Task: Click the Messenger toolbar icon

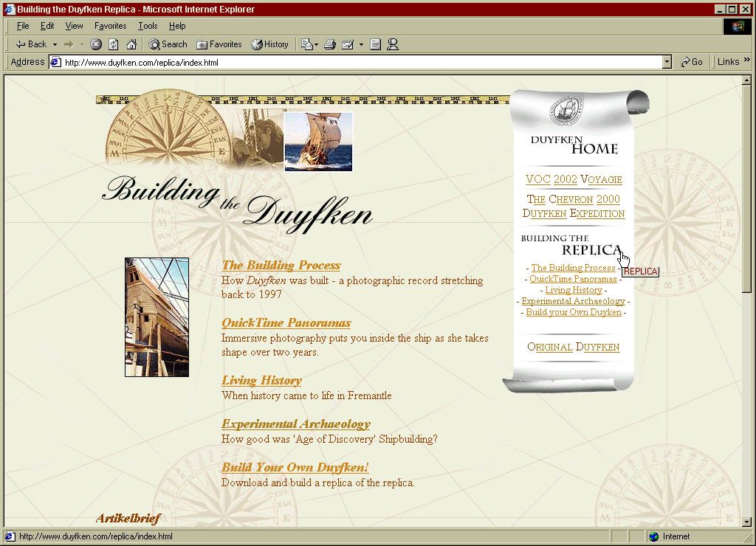Action: (393, 44)
